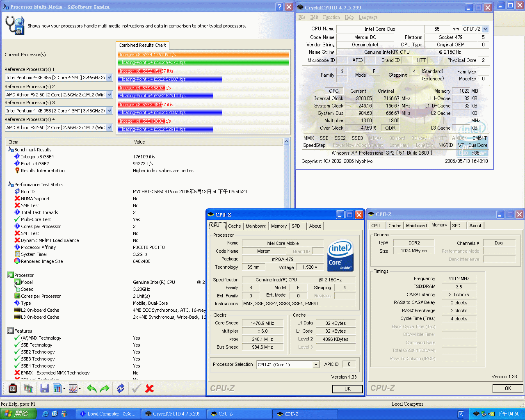Switch to About tab in CPU-Z Timings window
Image resolution: width=525 pixels, height=420 pixels.
click(x=475, y=226)
